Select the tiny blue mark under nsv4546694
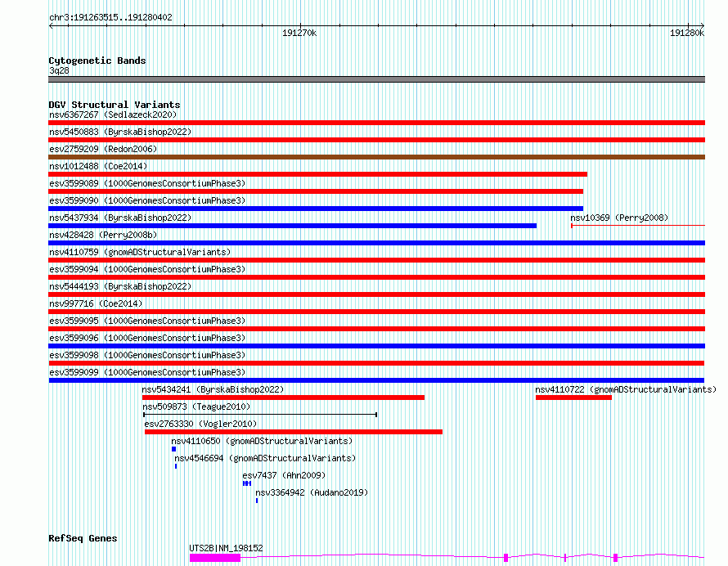Viewport: 728px width, 566px height. click(x=176, y=466)
